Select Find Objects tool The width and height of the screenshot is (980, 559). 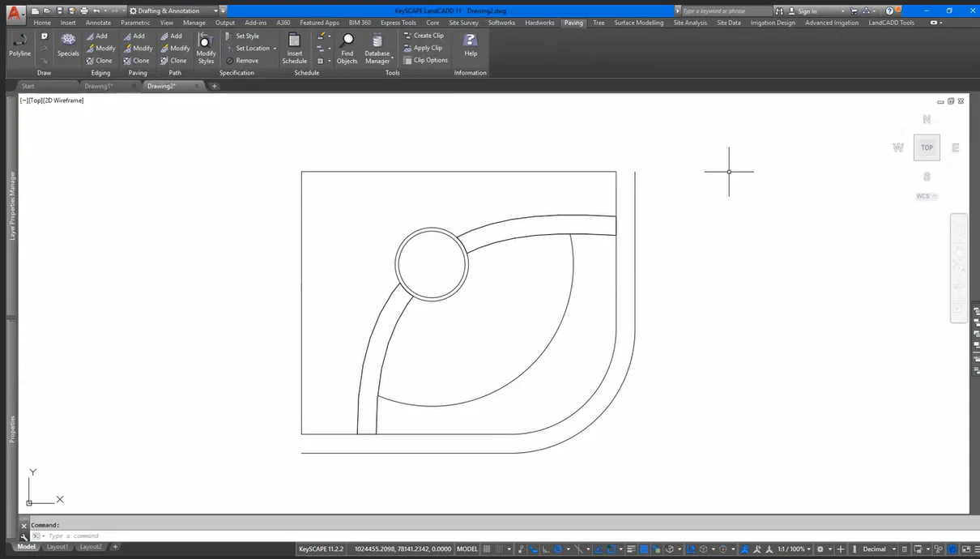[x=347, y=49]
